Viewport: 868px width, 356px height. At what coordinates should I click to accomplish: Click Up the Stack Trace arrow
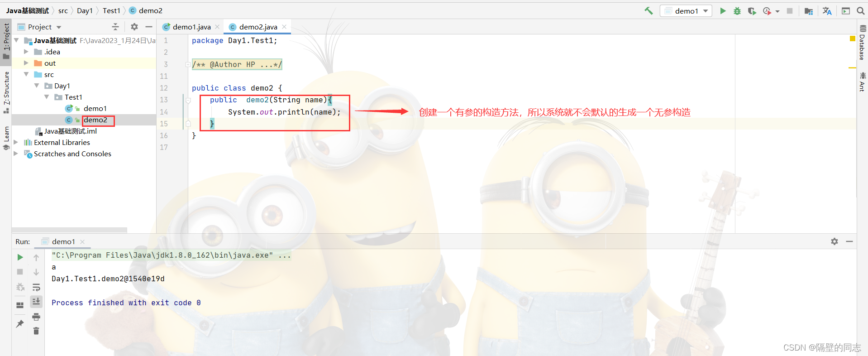coord(36,257)
